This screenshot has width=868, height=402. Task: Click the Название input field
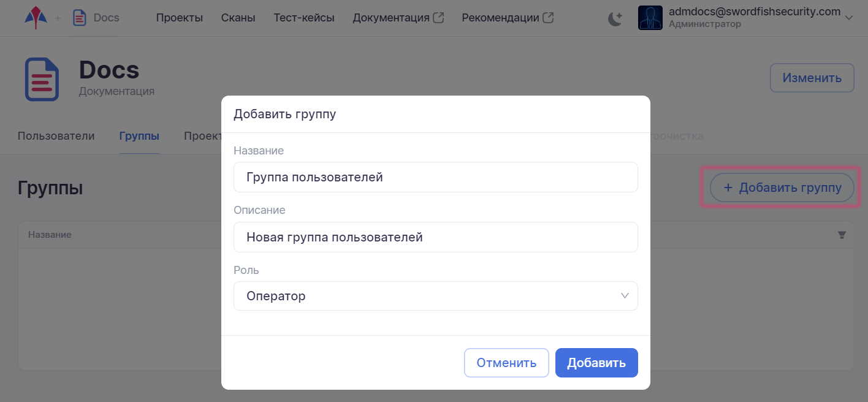[x=435, y=177]
